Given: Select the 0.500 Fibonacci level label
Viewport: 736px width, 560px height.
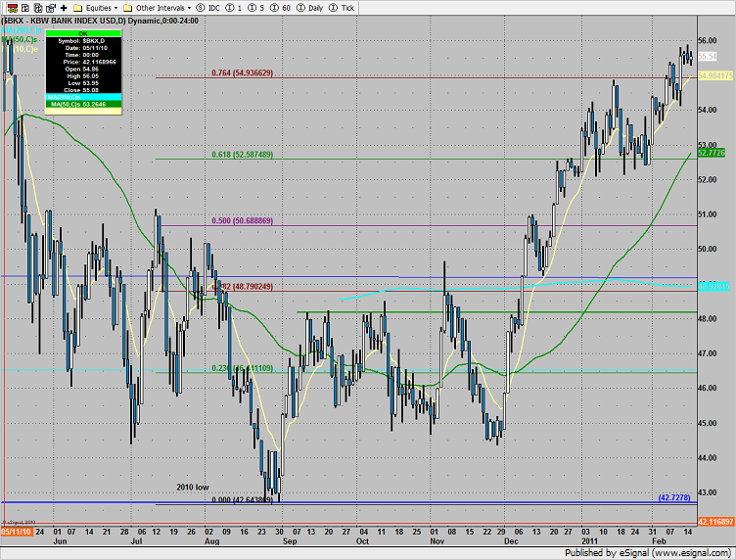Looking at the screenshot, I should 242,221.
